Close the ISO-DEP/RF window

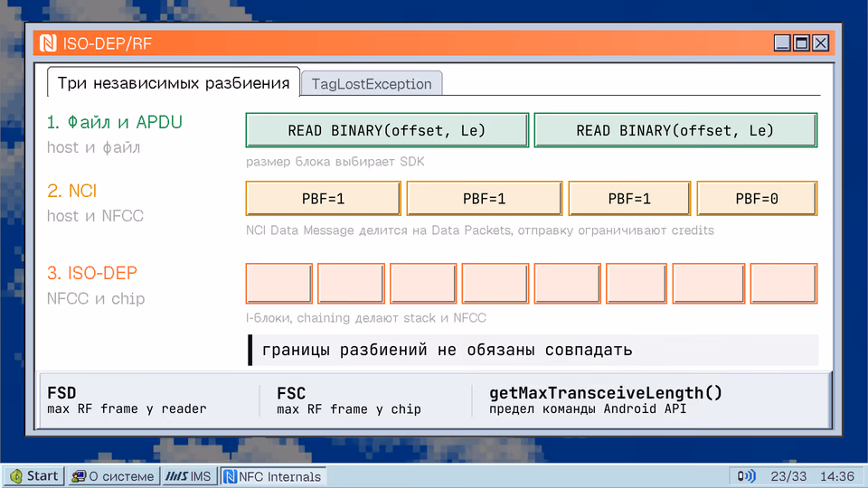pos(820,42)
